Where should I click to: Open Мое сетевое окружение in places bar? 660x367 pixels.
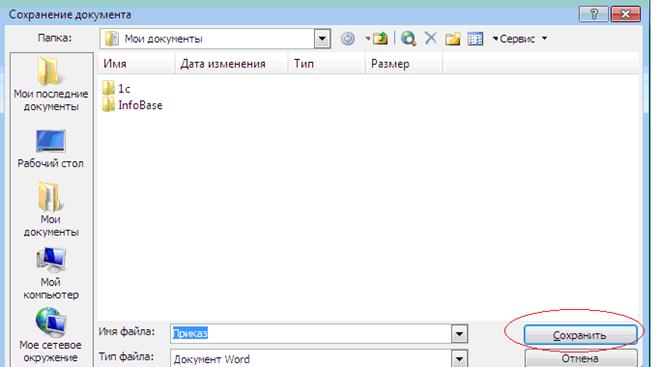pos(50,335)
